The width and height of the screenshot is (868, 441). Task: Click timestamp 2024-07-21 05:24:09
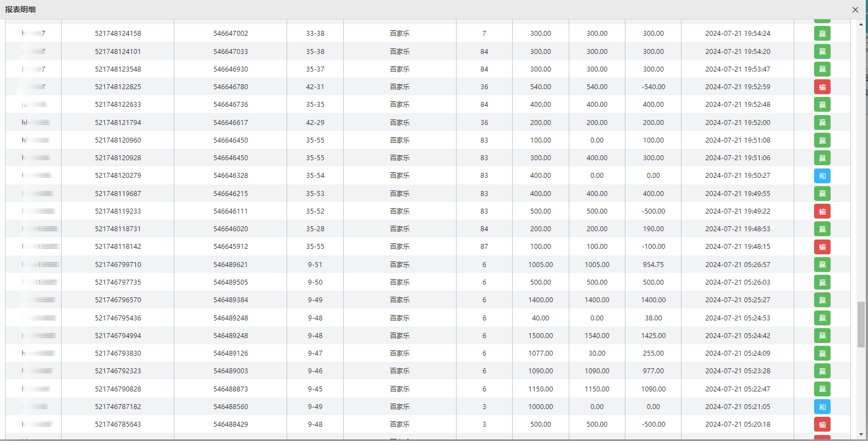[738, 353]
